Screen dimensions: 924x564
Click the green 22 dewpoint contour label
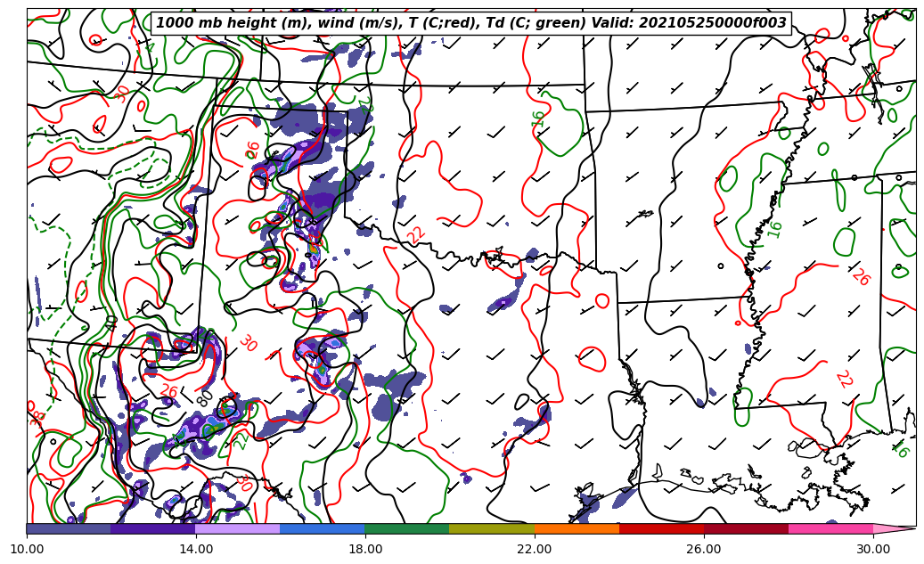[241, 440]
